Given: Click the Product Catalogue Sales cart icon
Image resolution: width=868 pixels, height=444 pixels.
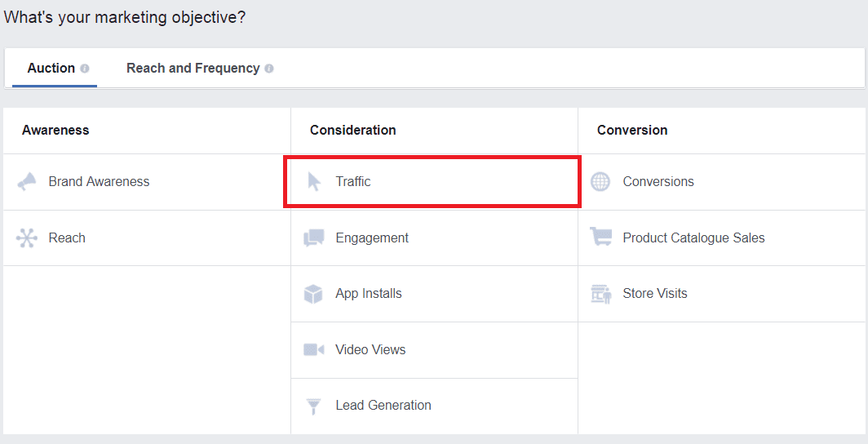Looking at the screenshot, I should pyautogui.click(x=601, y=238).
